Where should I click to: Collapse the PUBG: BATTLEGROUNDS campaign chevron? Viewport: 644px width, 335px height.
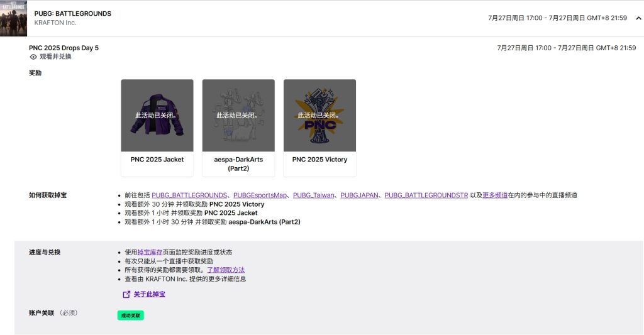638,18
